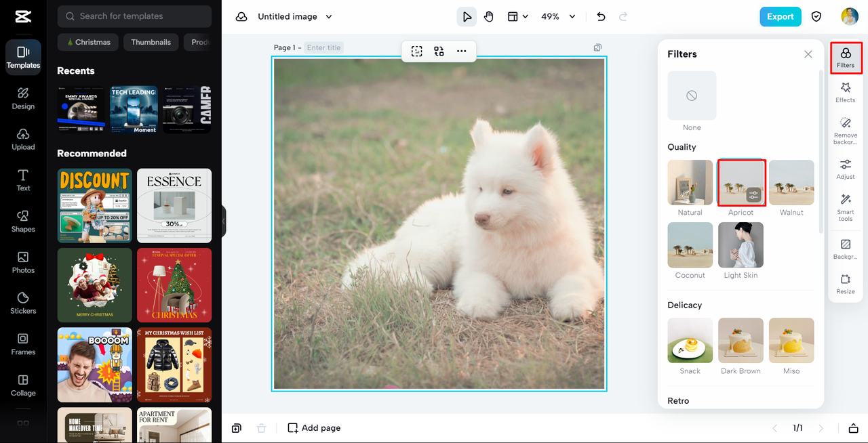Open the Resize tool
The height and width of the screenshot is (443, 868).
pyautogui.click(x=846, y=284)
